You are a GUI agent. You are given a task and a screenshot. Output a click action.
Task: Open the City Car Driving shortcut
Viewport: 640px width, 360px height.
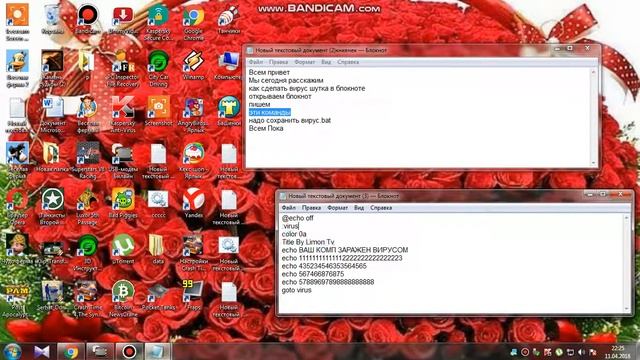(x=158, y=69)
